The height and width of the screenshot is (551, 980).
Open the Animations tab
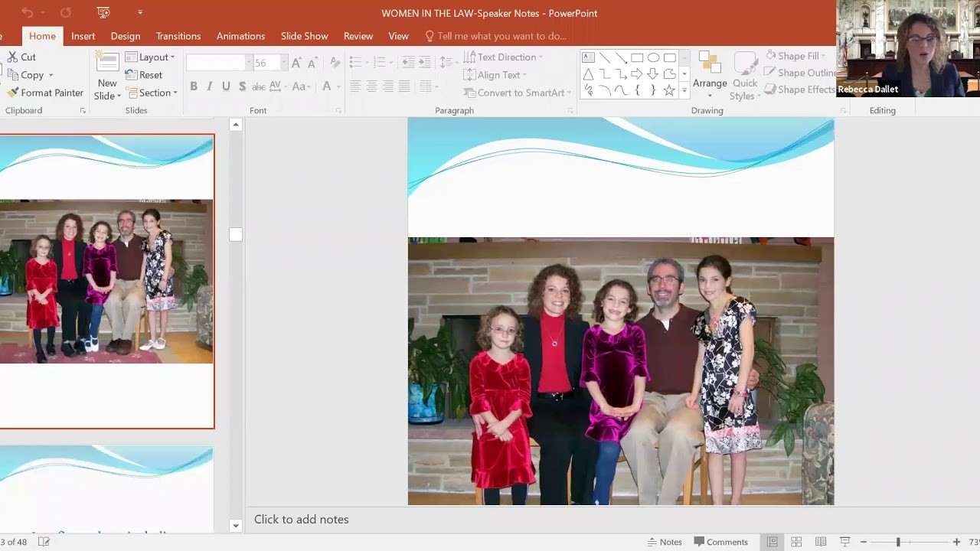tap(240, 36)
